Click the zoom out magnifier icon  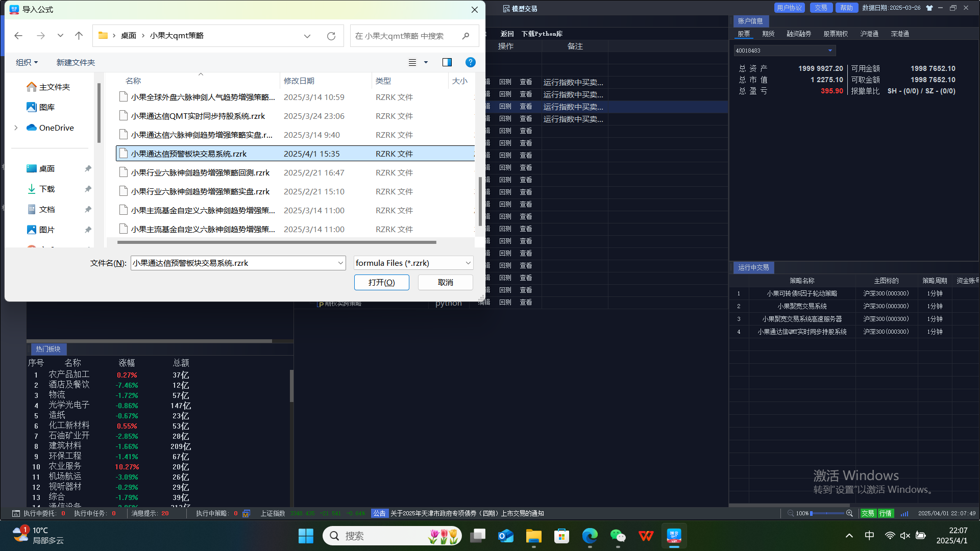(791, 513)
